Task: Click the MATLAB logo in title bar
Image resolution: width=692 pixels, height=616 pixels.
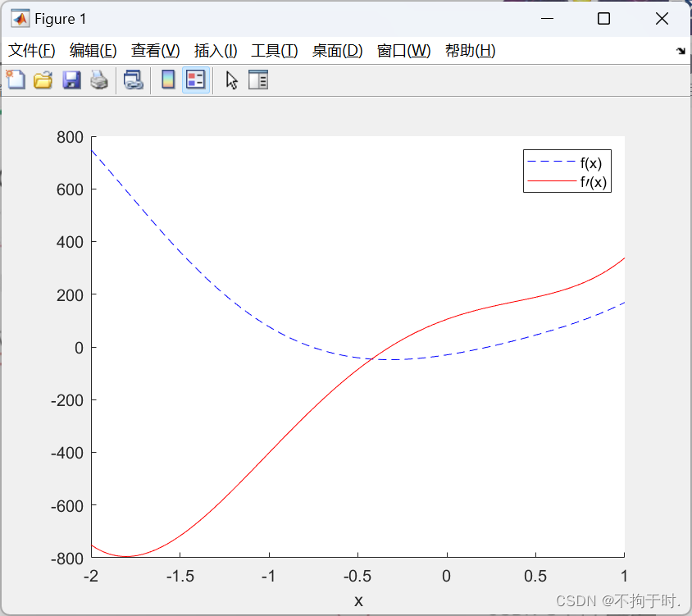Action: (20, 19)
